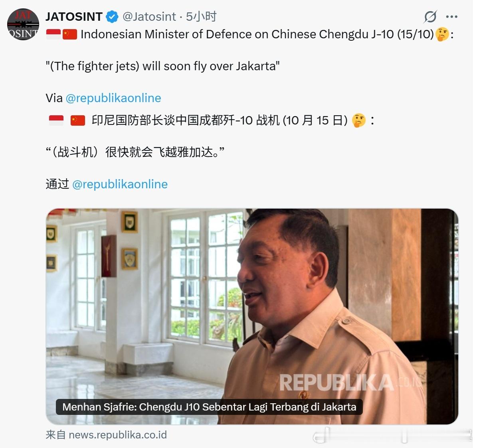Click the thinking face emoji in the Chinese translation
Image resolution: width=477 pixels, height=448 pixels.
pos(359,120)
